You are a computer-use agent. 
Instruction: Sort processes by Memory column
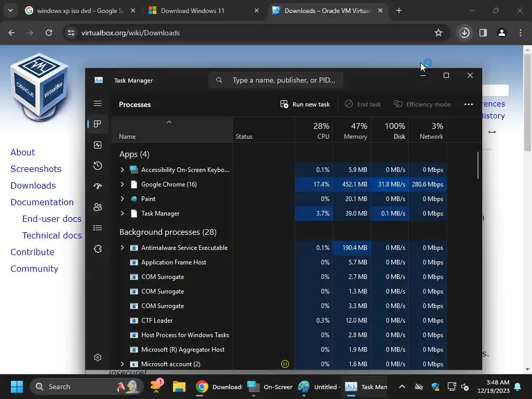(352, 130)
